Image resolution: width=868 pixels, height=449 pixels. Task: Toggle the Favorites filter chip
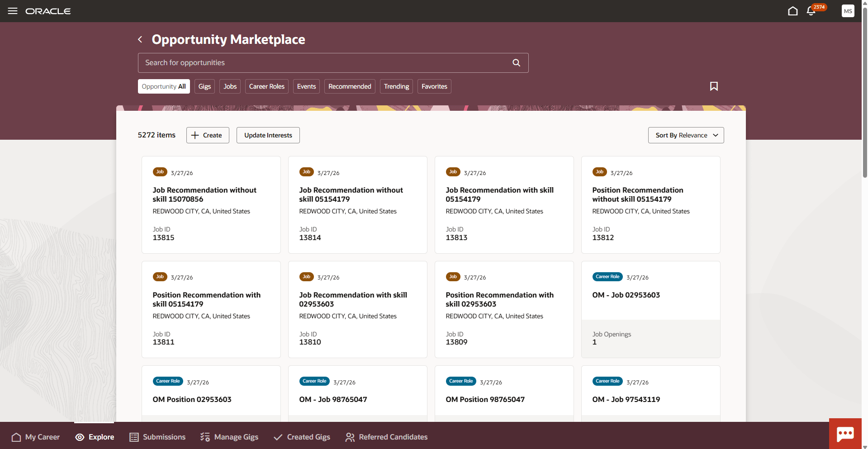(x=434, y=86)
